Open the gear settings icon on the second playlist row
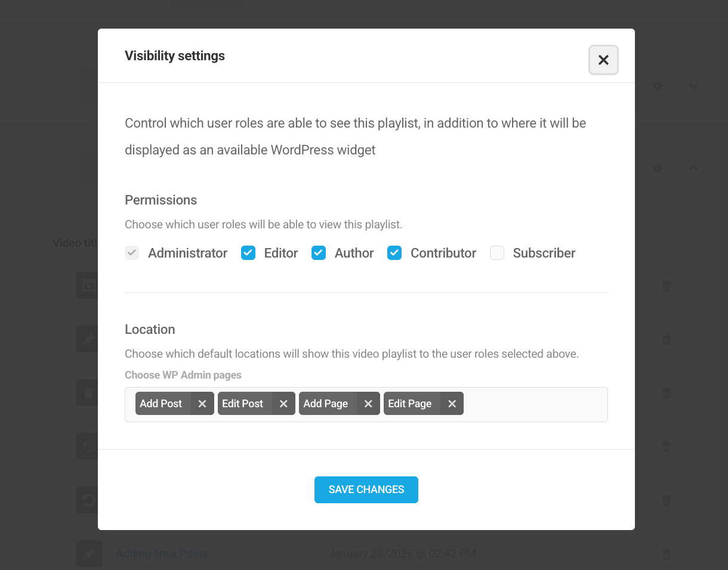This screenshot has width=728, height=570. 657,168
